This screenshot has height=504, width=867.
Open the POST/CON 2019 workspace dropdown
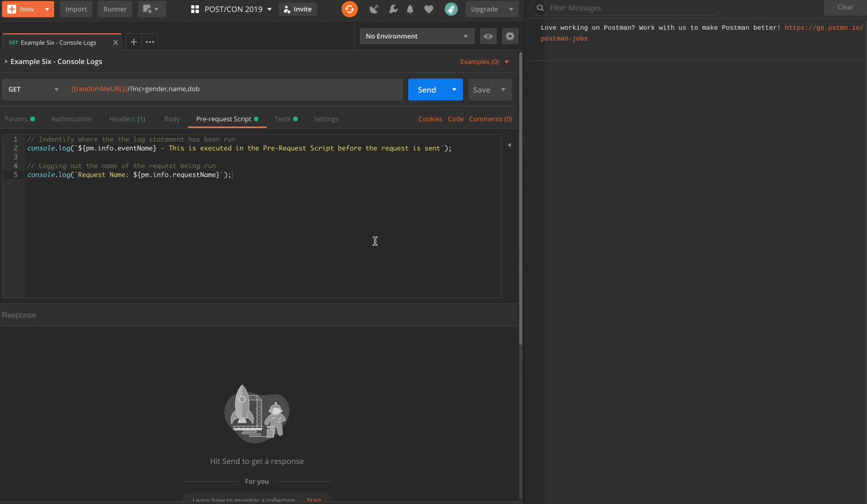[231, 9]
